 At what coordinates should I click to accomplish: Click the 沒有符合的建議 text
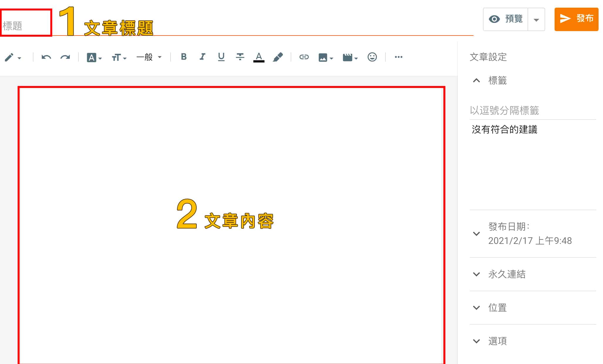(x=504, y=129)
